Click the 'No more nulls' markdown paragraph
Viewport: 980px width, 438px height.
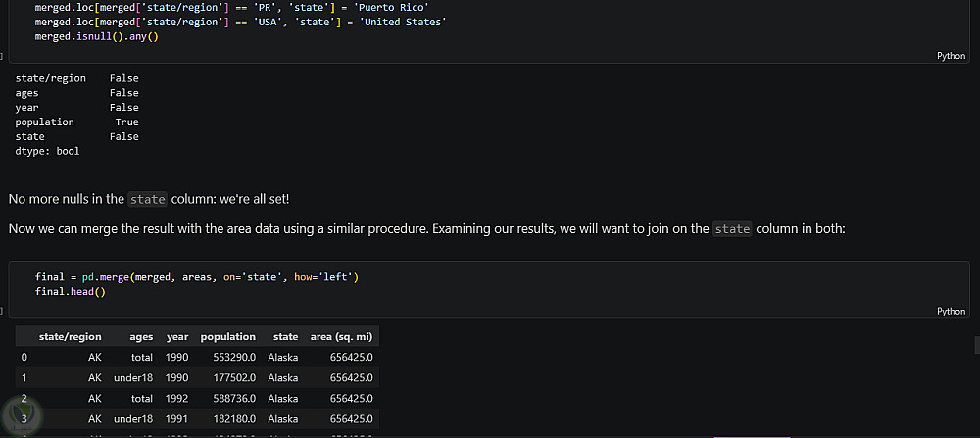click(x=149, y=199)
